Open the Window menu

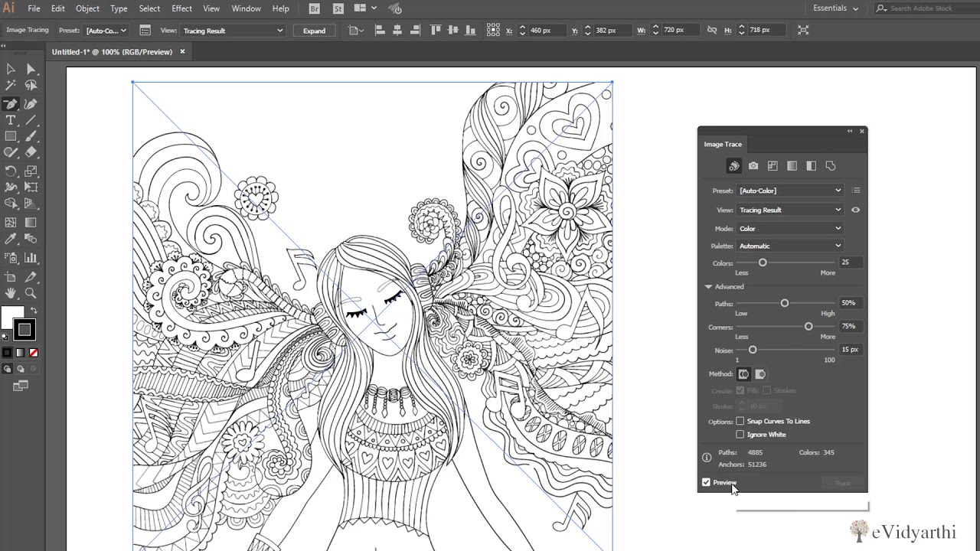[x=246, y=8]
